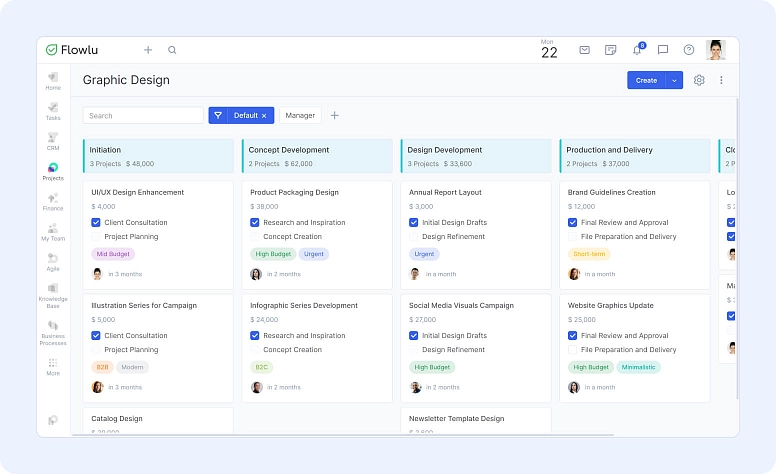This screenshot has height=474, width=776.
Task: Open board settings gear icon
Action: point(699,80)
